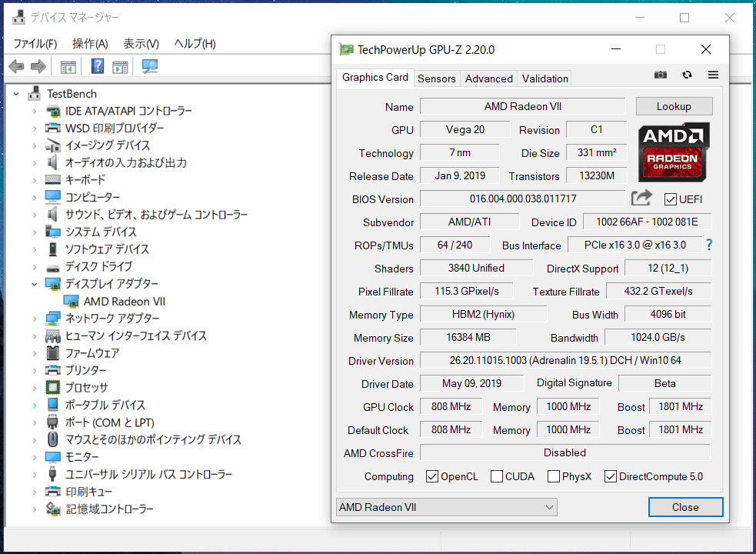Click the マウスとそのほかのポインティング デバイス mouse icon
The image size is (756, 554).
click(x=52, y=439)
